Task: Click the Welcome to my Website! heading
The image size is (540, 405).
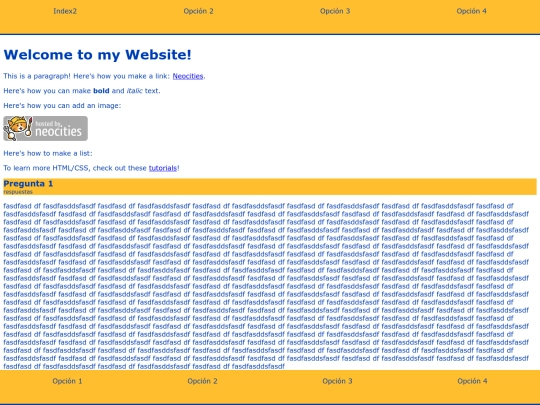Action: click(97, 55)
